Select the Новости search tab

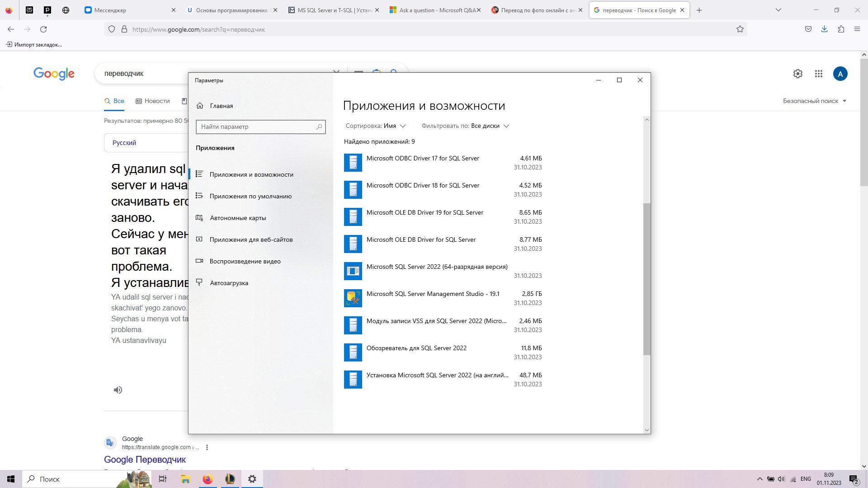click(153, 101)
